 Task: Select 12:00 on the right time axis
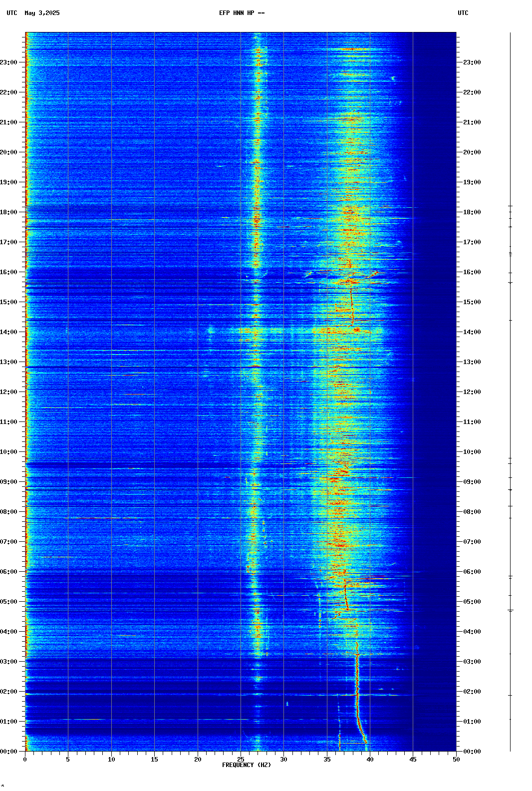pyautogui.click(x=472, y=392)
